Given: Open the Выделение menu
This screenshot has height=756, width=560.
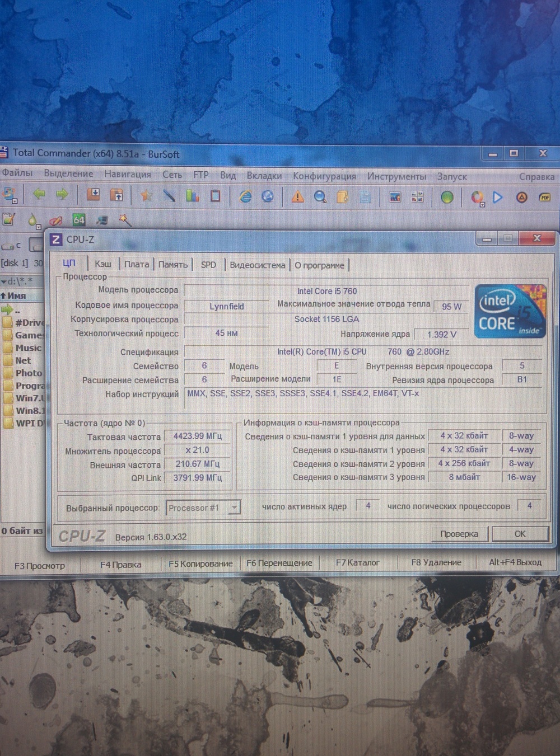Looking at the screenshot, I should [68, 173].
